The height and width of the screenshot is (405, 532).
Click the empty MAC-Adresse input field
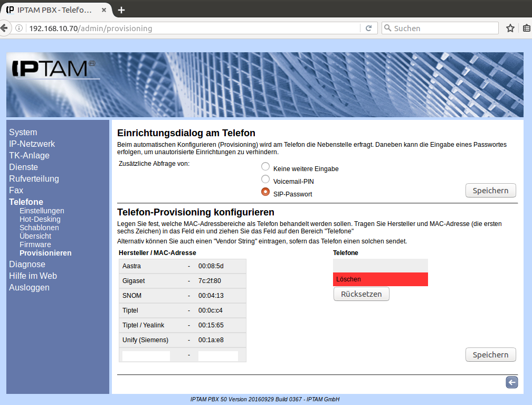(x=218, y=356)
